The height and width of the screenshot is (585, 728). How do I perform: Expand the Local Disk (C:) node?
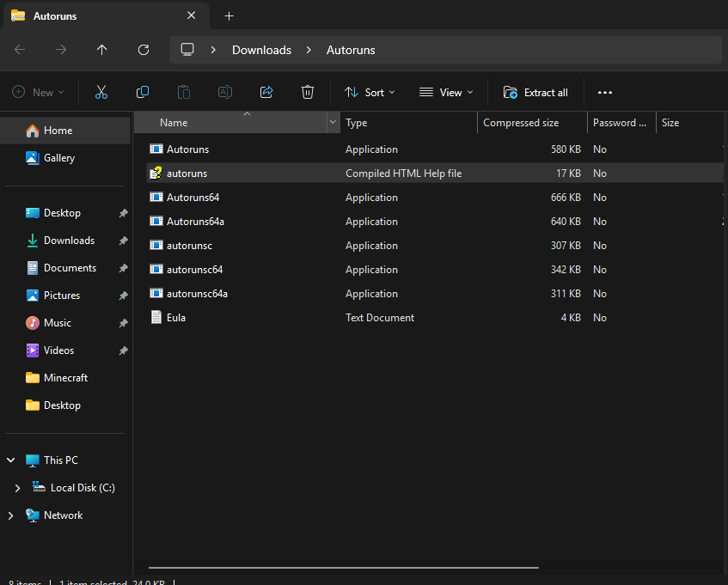pyautogui.click(x=17, y=488)
